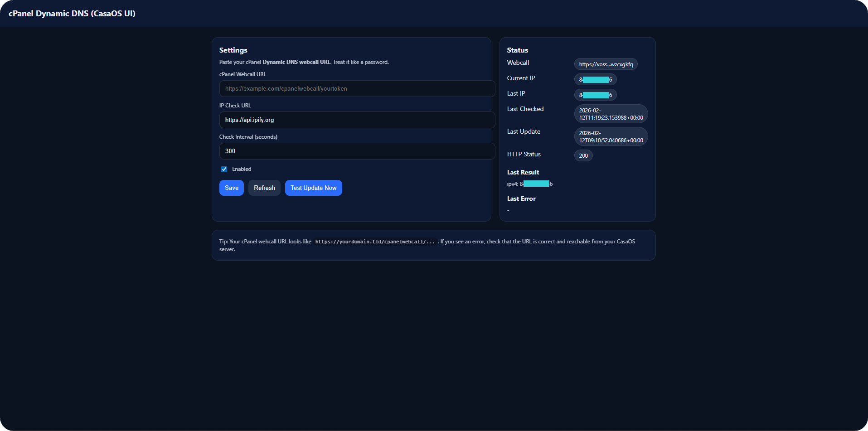Image resolution: width=868 pixels, height=431 pixels.
Task: Select the Webcall status value pill
Action: tap(606, 64)
